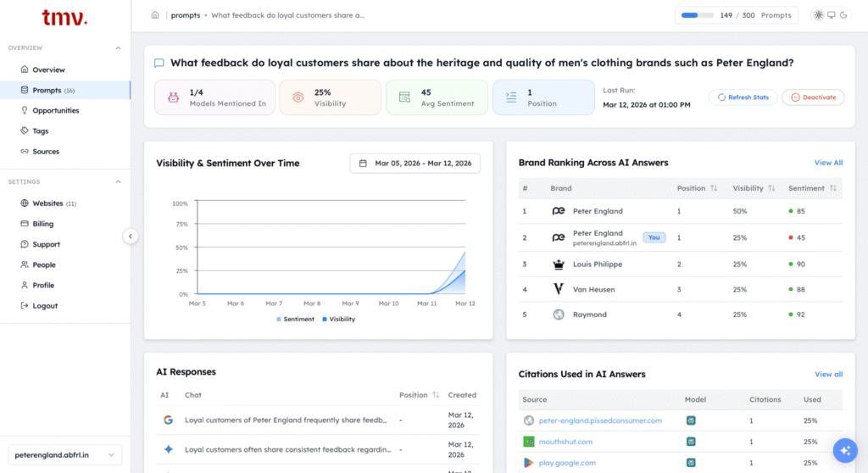Open Overview page in sidebar
Viewport: 868px width, 473px height.
(65, 70)
